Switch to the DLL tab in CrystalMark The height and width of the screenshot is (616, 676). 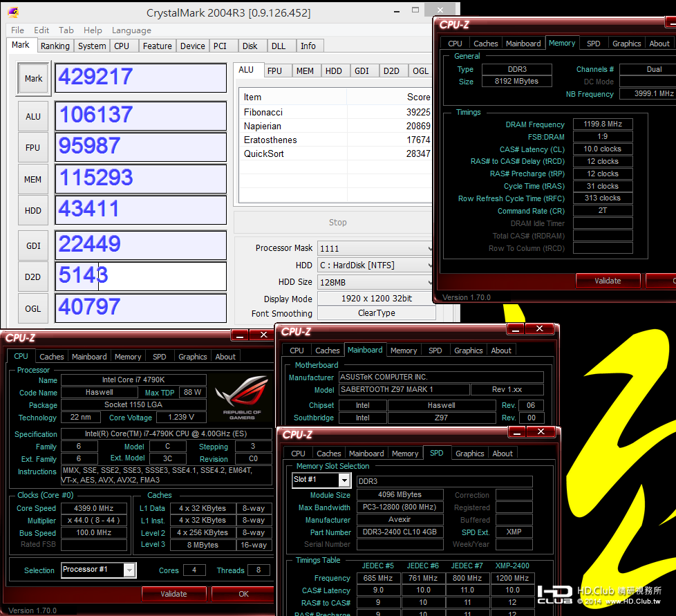coord(279,46)
